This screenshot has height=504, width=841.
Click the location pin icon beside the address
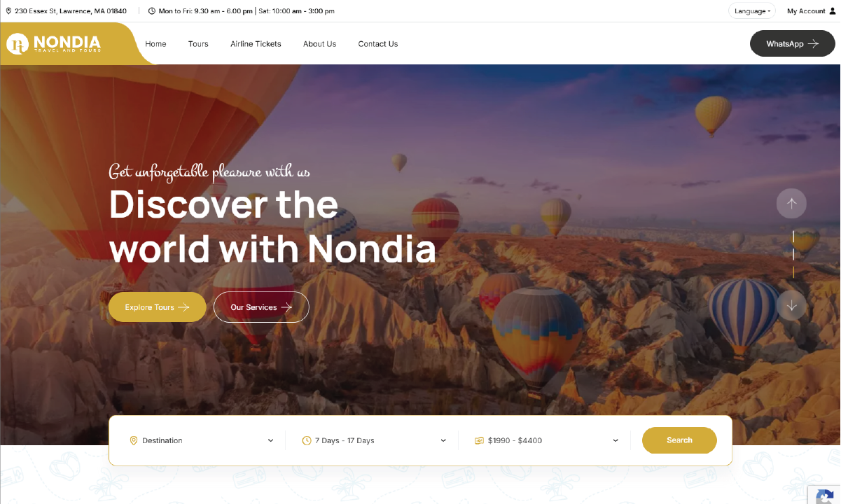[8, 11]
